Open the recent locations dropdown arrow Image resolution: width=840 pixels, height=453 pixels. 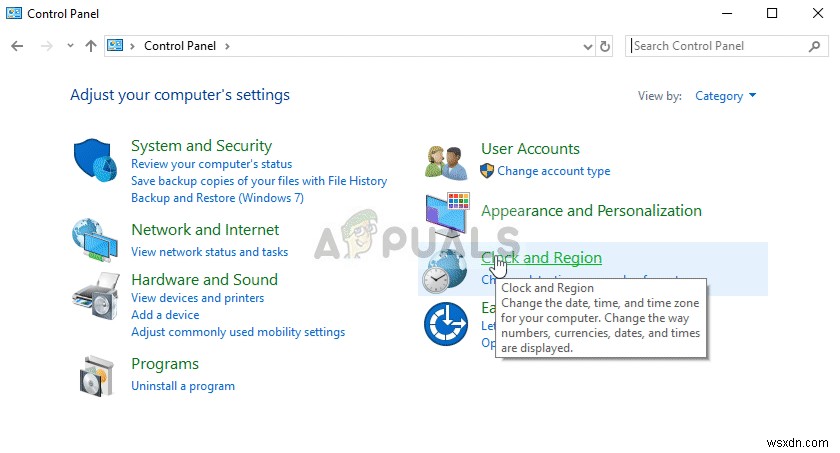point(70,46)
